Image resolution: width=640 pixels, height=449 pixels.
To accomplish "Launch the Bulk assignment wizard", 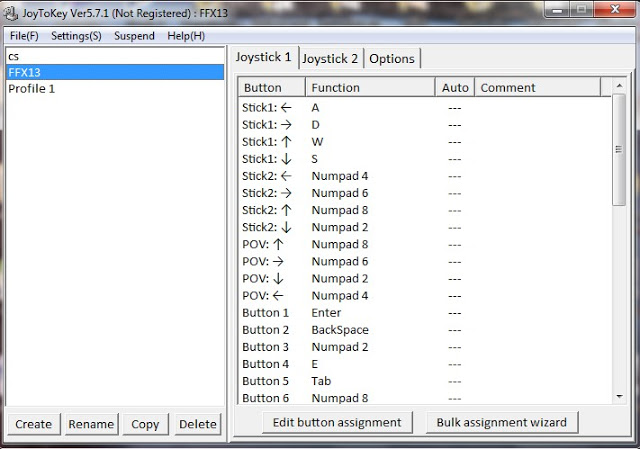I will [501, 422].
